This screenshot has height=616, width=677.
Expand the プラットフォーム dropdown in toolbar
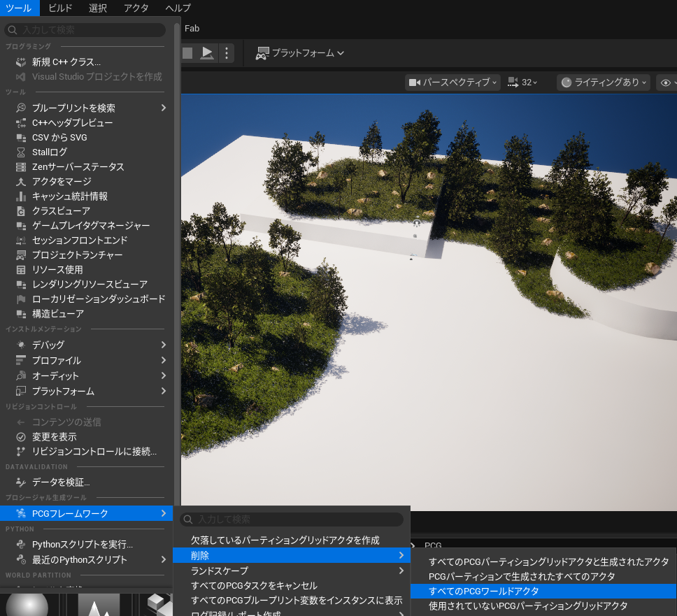[300, 53]
